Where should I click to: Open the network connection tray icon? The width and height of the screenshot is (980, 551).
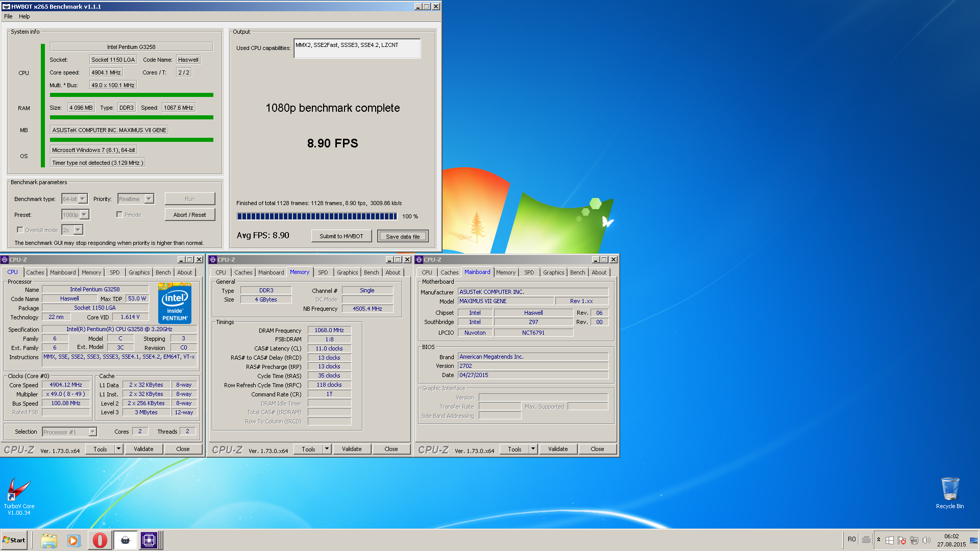914,540
